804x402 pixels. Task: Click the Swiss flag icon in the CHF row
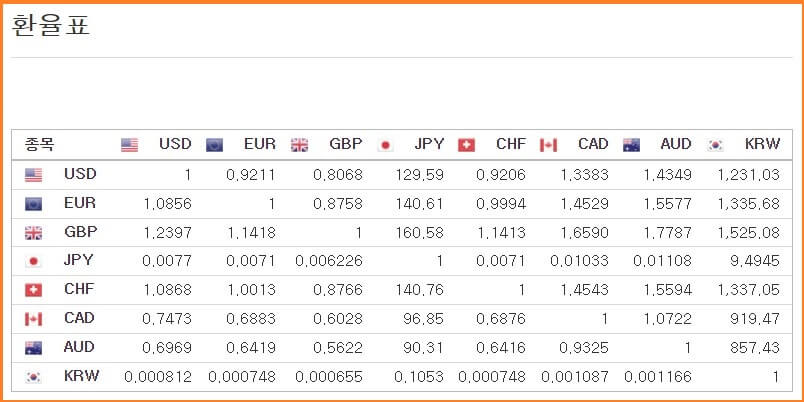pos(33,290)
